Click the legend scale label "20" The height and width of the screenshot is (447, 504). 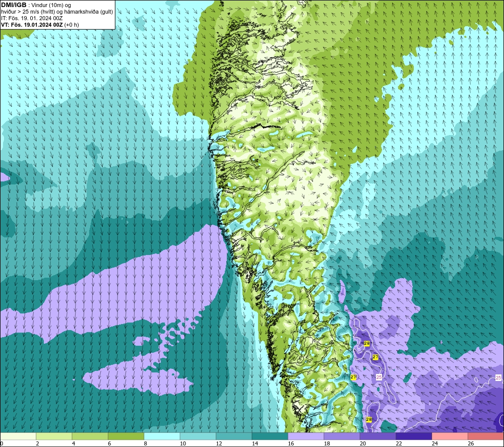click(363, 443)
